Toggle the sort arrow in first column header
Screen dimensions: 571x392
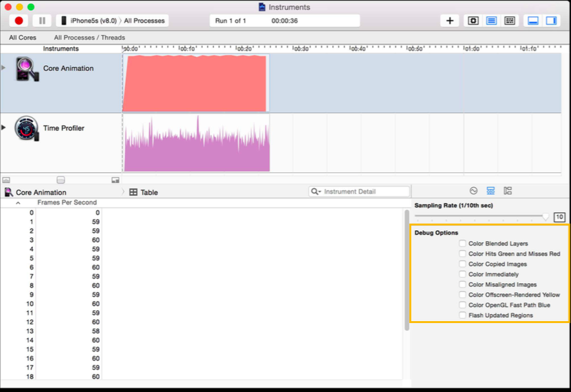(x=18, y=203)
